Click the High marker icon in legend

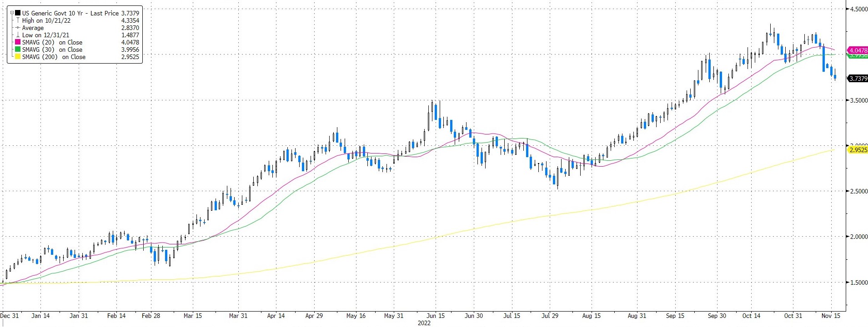[x=18, y=20]
